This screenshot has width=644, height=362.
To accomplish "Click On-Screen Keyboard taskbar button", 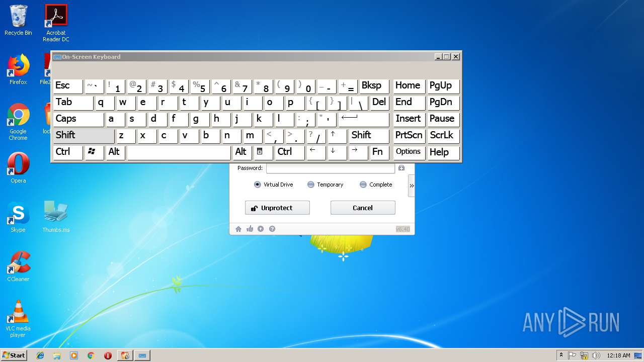I will [142, 355].
